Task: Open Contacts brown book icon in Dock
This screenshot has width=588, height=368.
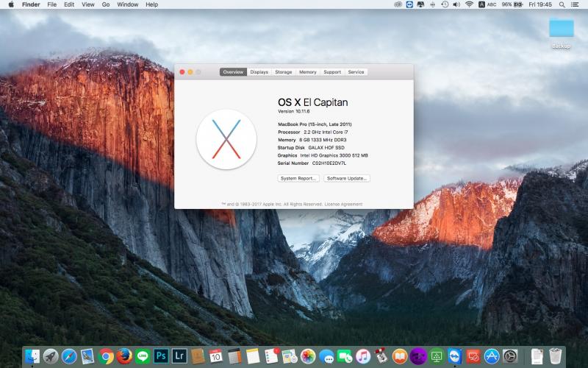Action: point(198,356)
